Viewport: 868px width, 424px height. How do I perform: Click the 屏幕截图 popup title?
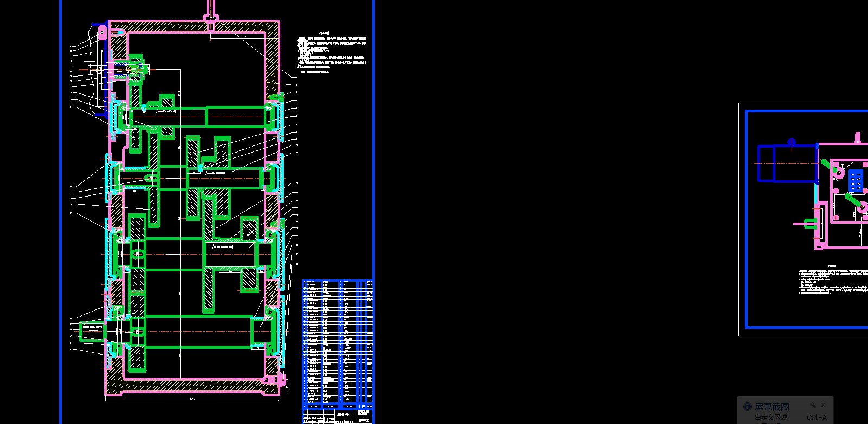click(x=771, y=407)
